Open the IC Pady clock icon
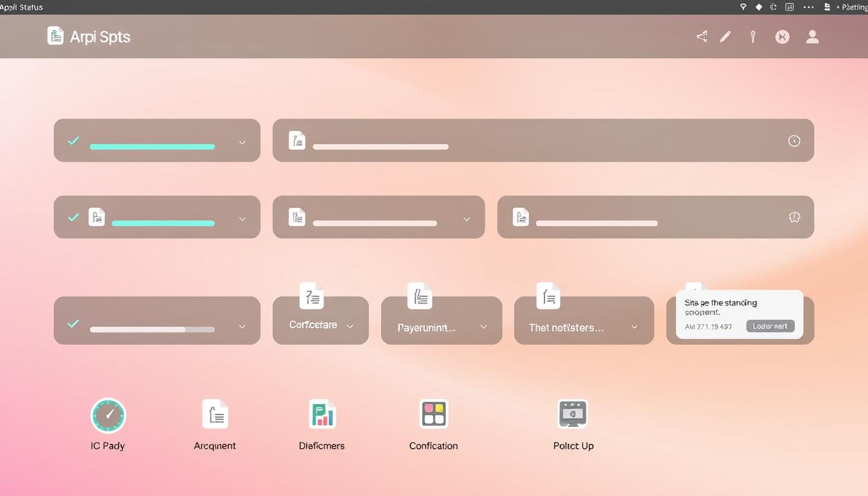 (108, 415)
